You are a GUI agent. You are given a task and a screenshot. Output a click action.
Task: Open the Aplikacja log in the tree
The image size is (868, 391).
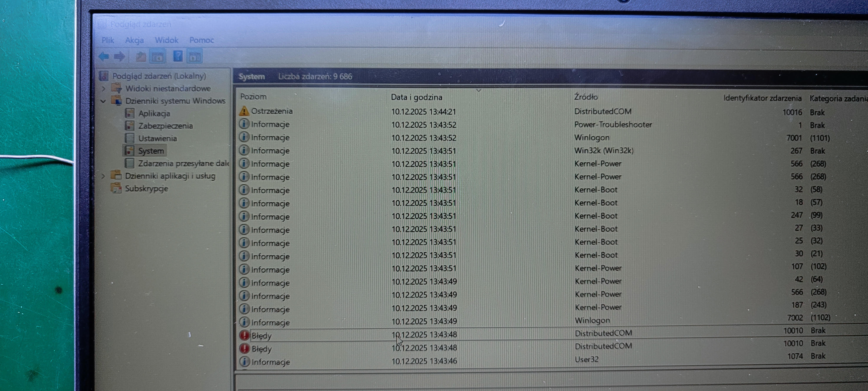click(x=154, y=113)
